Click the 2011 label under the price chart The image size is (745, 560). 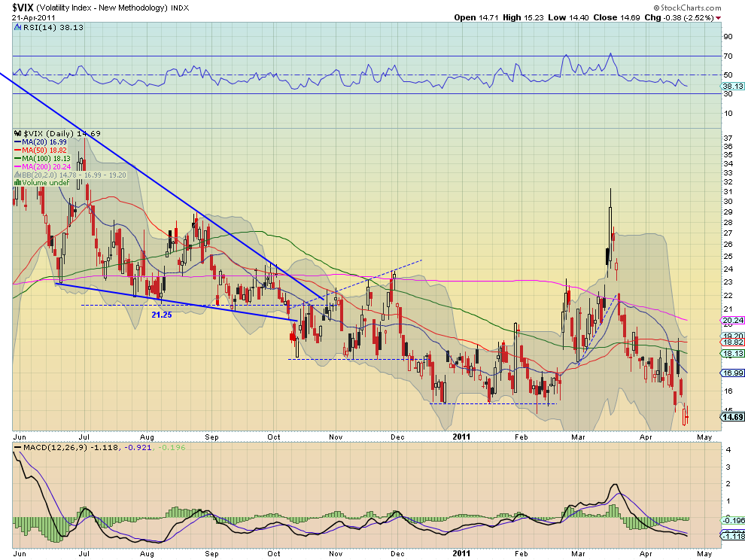[461, 437]
